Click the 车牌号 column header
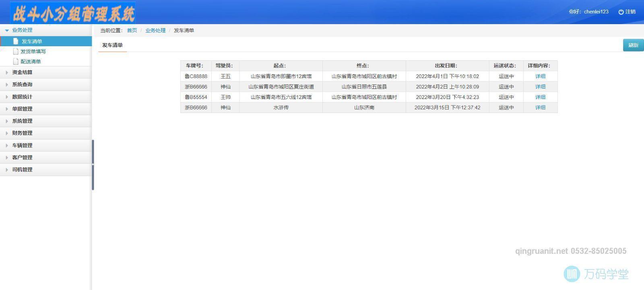 coord(196,66)
